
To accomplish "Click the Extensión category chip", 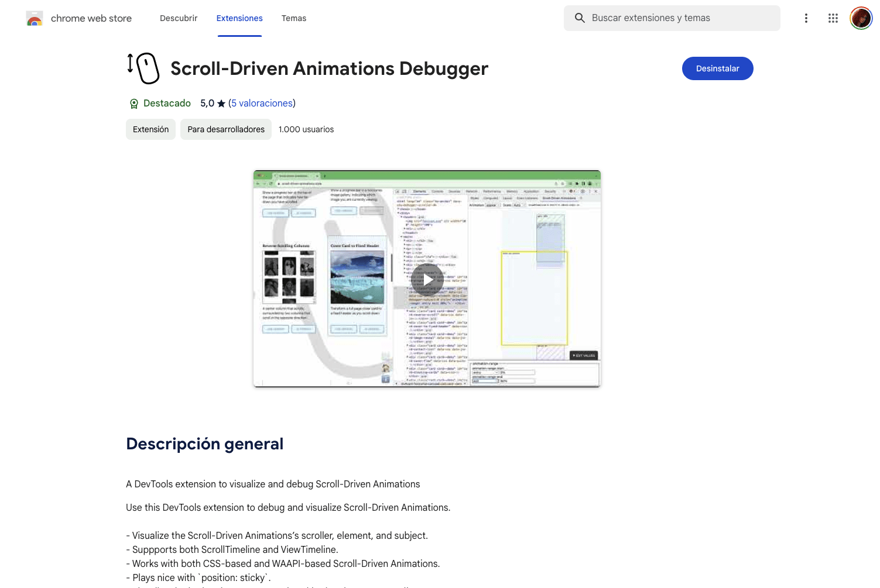I will point(150,129).
